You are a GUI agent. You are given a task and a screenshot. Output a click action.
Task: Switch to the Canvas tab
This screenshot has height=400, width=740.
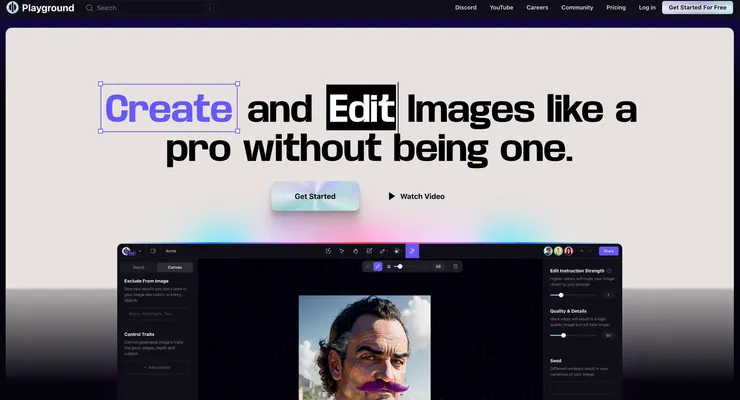point(175,267)
